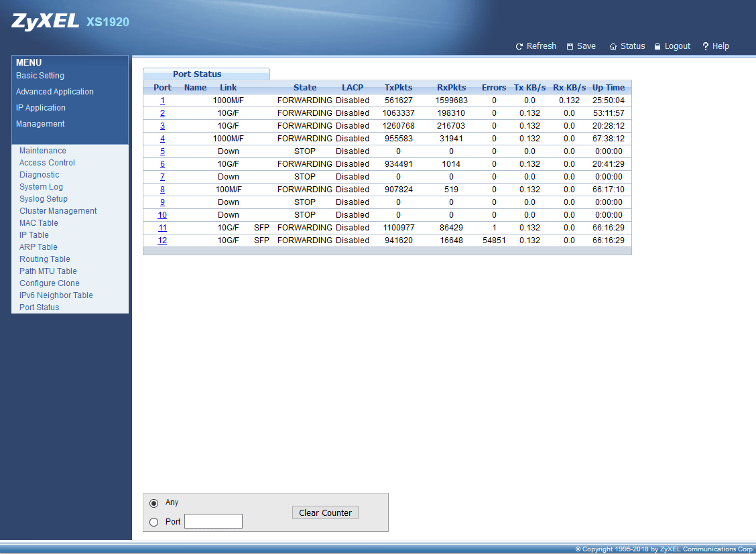Click the Status home icon

tap(613, 46)
